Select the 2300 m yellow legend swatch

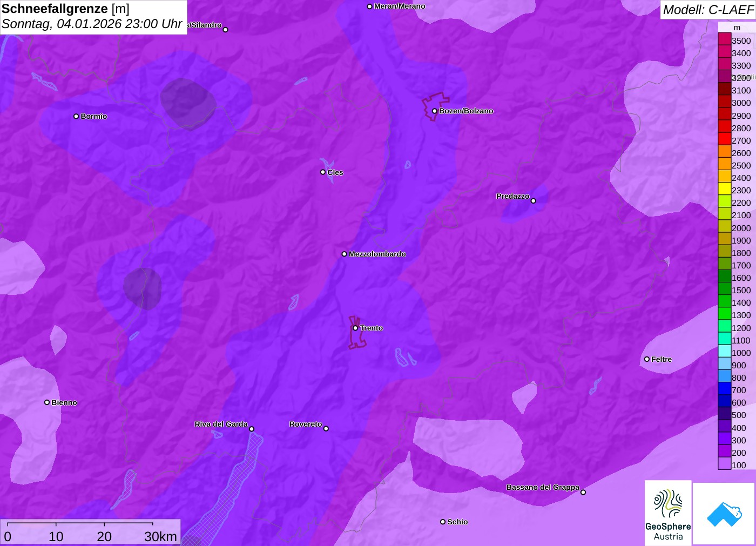pyautogui.click(x=725, y=188)
